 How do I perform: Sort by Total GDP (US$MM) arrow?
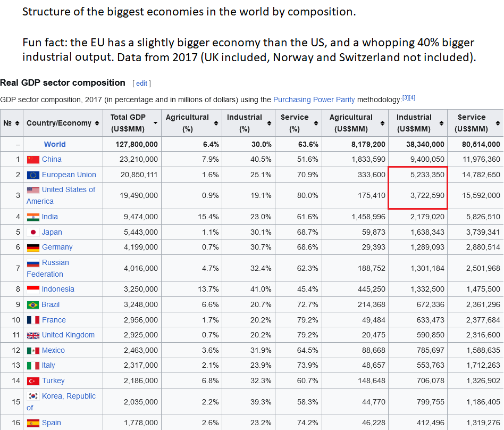[x=156, y=123]
